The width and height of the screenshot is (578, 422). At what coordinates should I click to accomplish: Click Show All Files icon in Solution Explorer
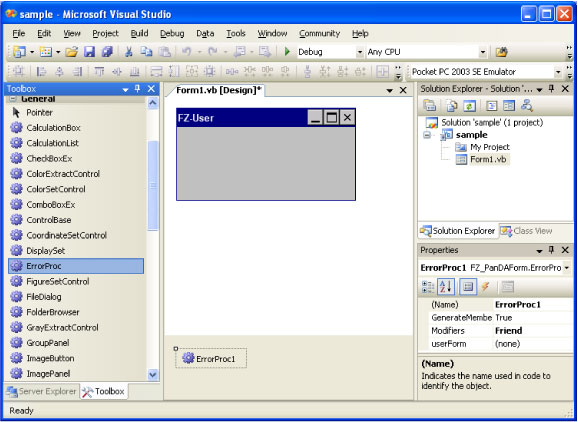[452, 106]
